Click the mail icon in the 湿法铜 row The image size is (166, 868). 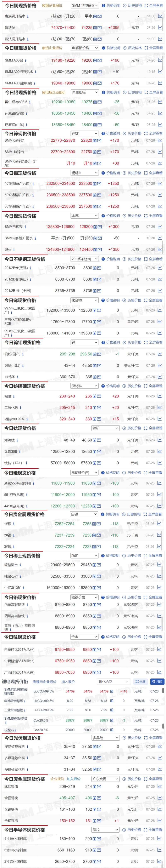coord(100,28)
